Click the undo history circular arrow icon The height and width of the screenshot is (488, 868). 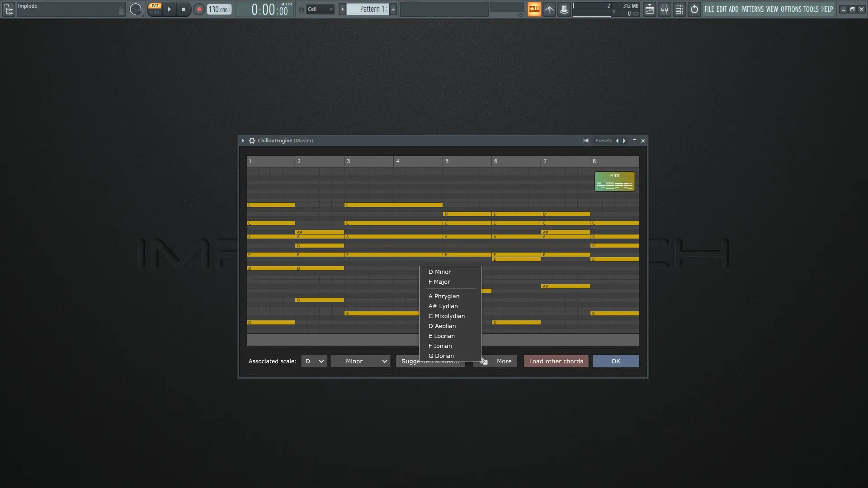694,9
